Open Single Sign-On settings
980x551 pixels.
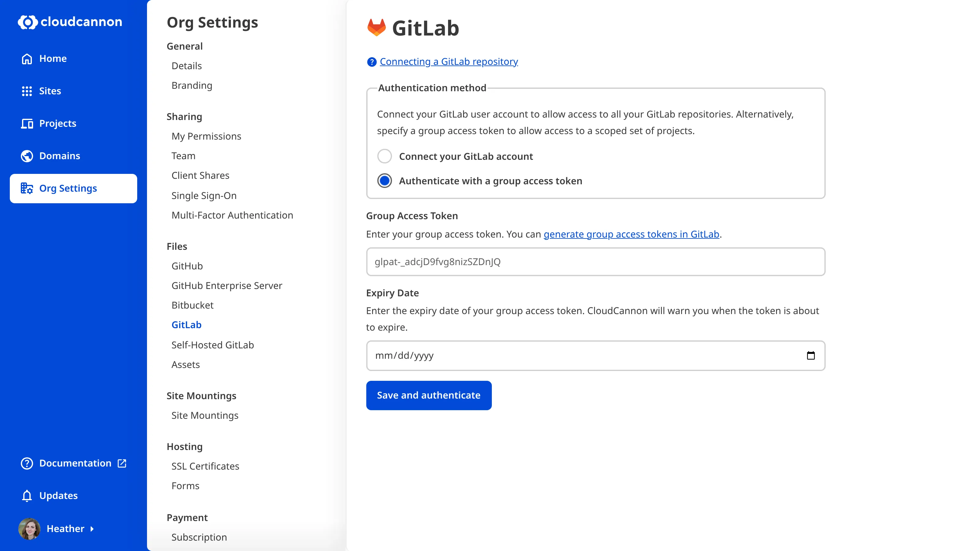click(x=204, y=196)
